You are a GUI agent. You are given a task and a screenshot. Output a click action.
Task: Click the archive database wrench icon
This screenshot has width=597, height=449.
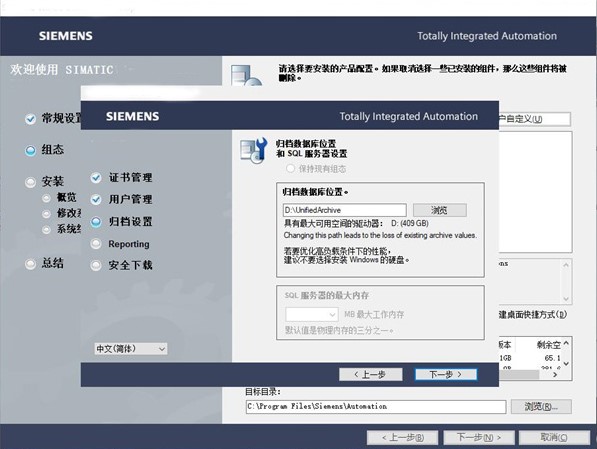pyautogui.click(x=253, y=150)
